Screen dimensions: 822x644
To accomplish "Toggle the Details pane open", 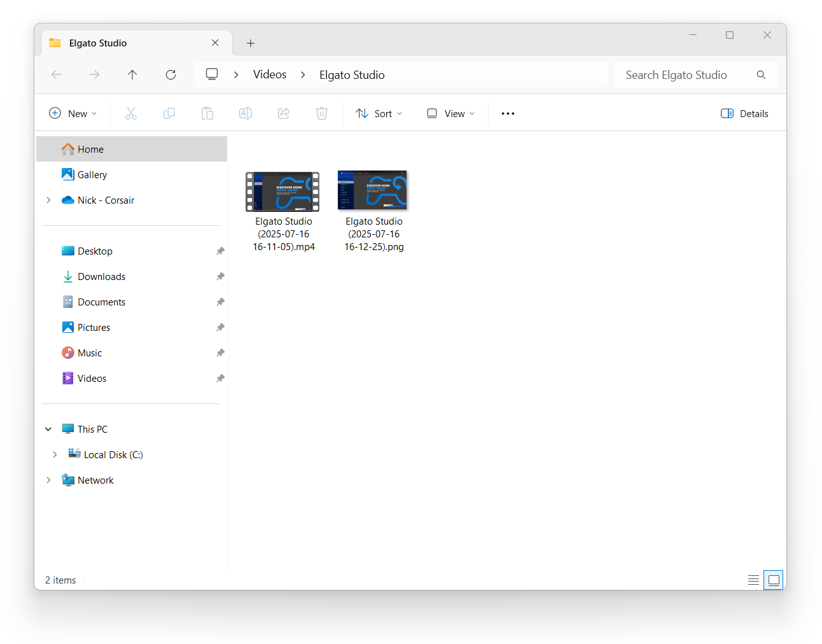I will point(744,113).
